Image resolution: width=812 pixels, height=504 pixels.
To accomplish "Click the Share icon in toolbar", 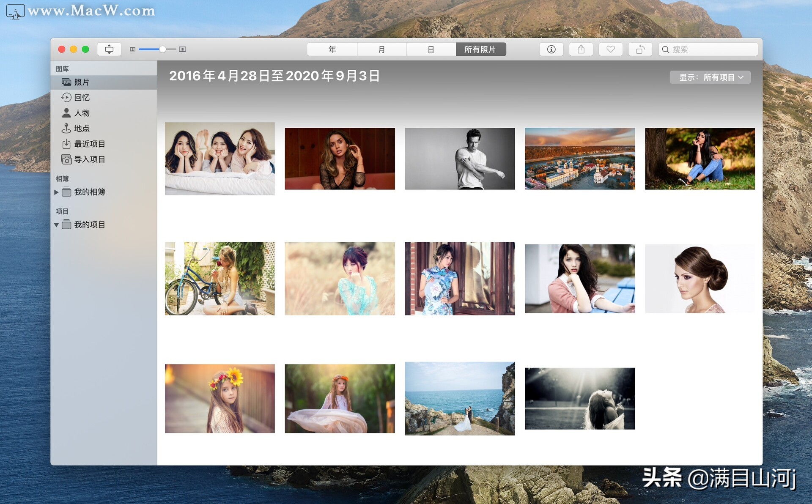I will 581,49.
